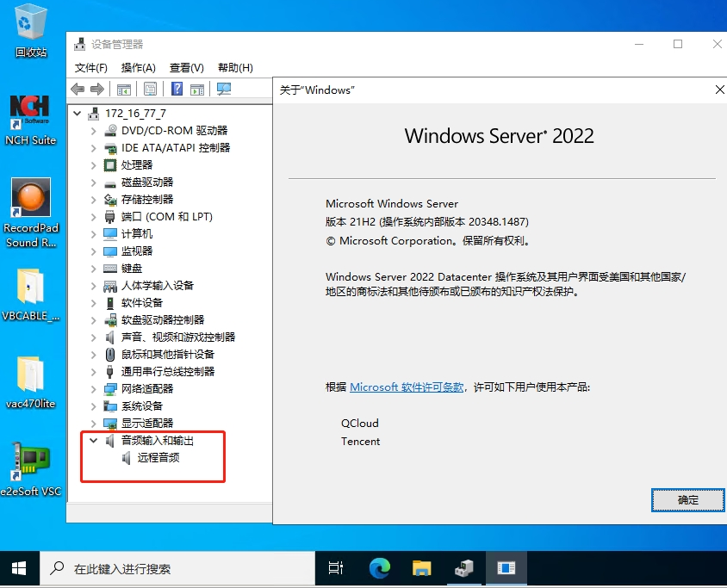Open the 回收站 desktop icon
Image resolution: width=727 pixels, height=588 pixels.
[31, 31]
